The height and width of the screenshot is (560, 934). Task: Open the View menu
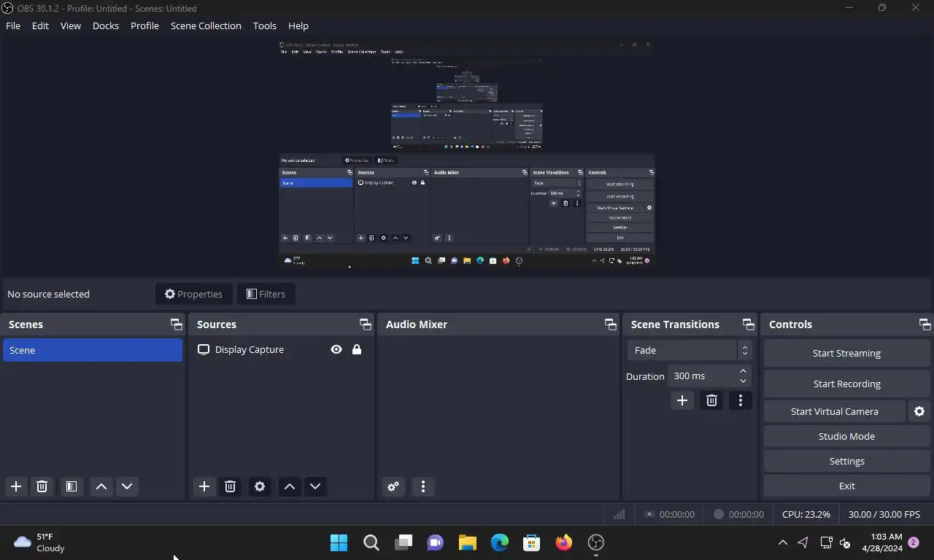click(x=71, y=26)
